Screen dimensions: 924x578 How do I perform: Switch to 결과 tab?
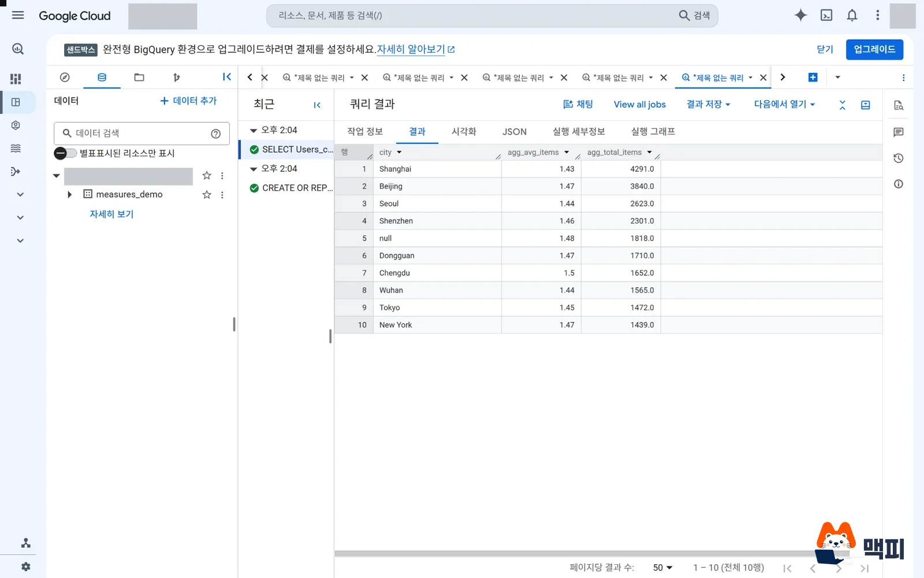[x=417, y=132]
